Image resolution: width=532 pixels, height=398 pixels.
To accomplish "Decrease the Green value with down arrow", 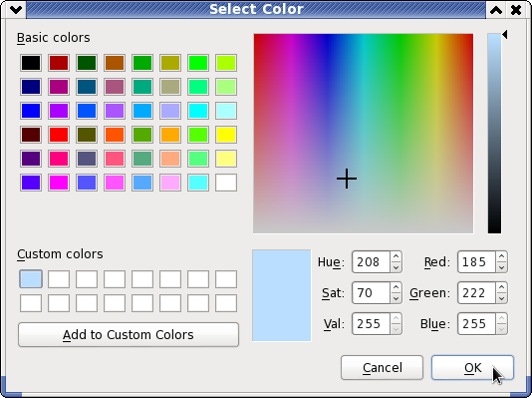I will point(501,298).
